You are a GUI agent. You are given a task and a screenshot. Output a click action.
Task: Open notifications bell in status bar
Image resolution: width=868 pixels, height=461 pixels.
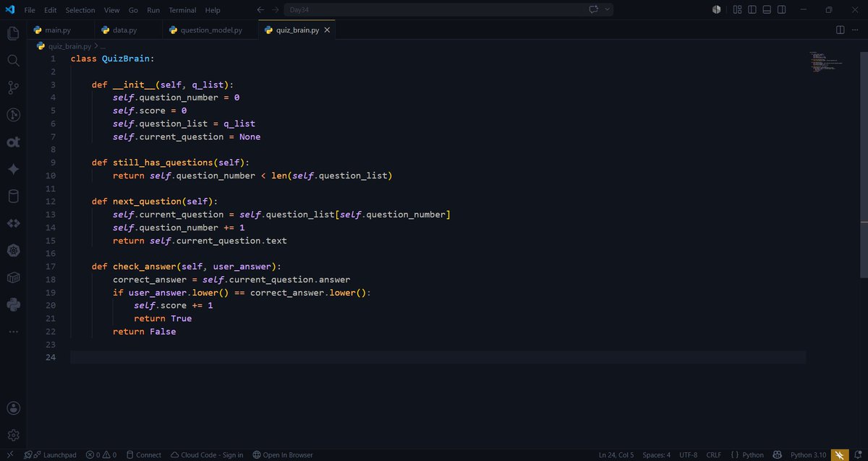pyautogui.click(x=857, y=454)
